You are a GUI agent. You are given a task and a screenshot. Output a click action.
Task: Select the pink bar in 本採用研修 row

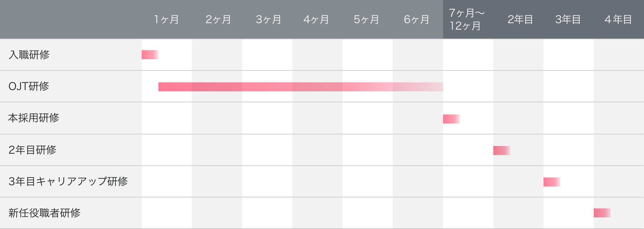pos(451,119)
